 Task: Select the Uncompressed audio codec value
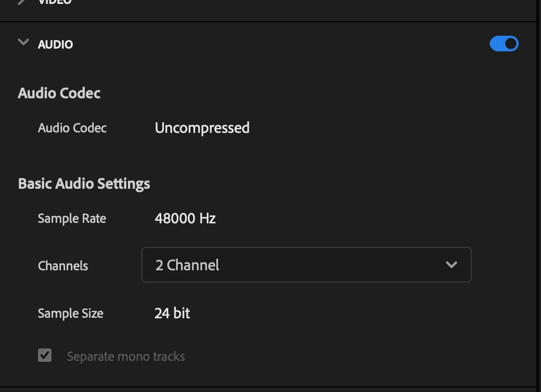click(202, 128)
